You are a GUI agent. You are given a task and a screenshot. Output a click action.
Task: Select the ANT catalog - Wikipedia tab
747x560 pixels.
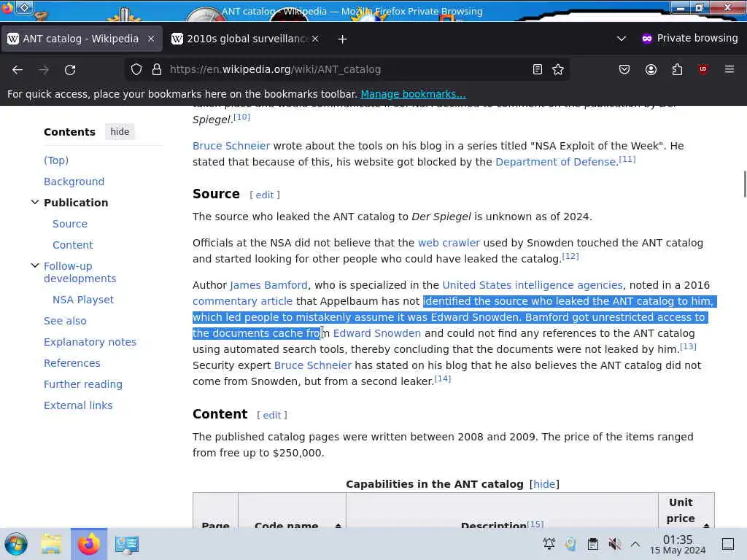[x=80, y=39]
